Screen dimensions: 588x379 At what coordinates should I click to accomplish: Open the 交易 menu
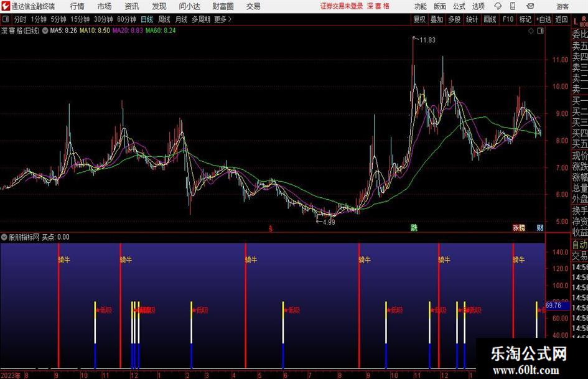253,6
